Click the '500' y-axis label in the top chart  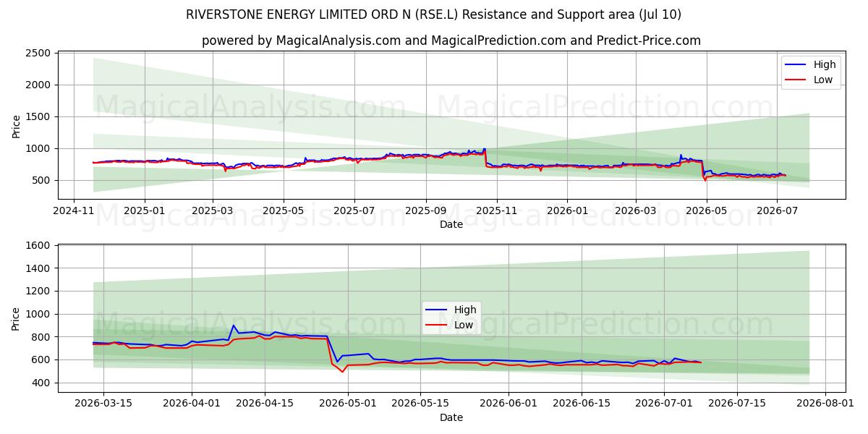[41, 181]
